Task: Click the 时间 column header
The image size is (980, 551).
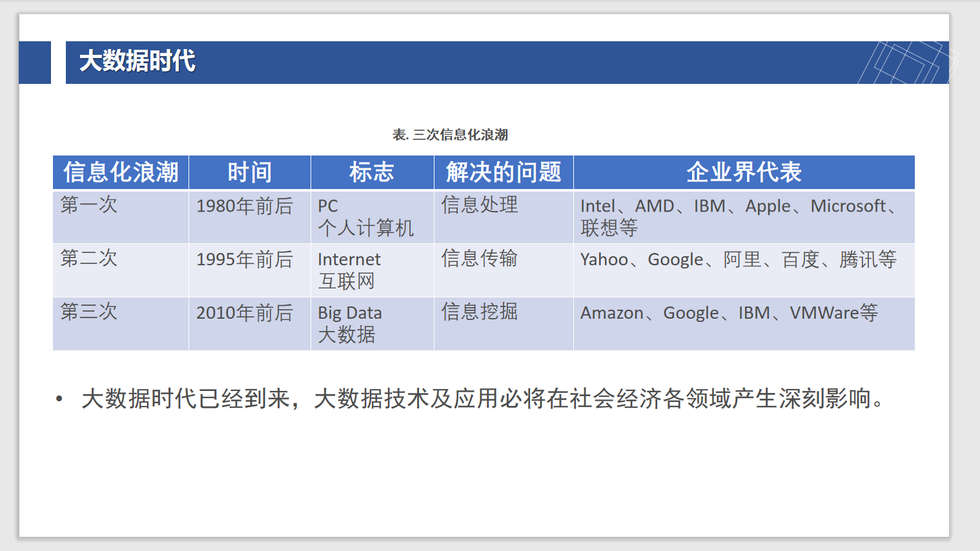Action: coord(249,172)
